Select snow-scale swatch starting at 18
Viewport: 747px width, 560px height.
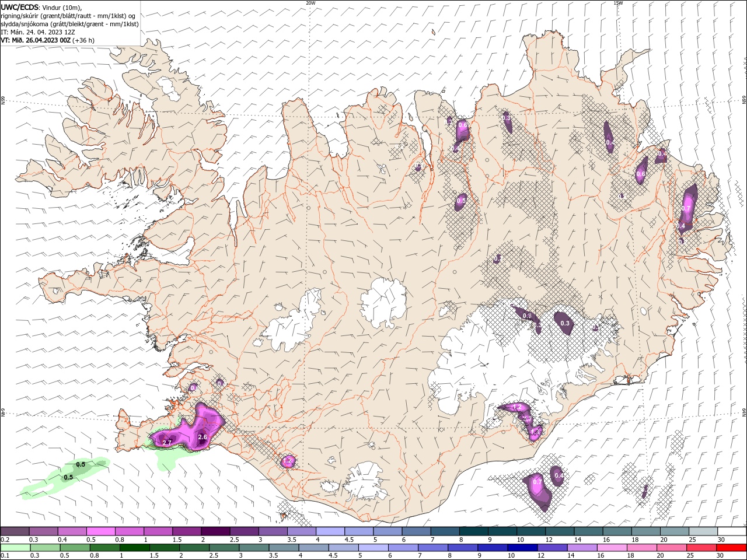645,531
